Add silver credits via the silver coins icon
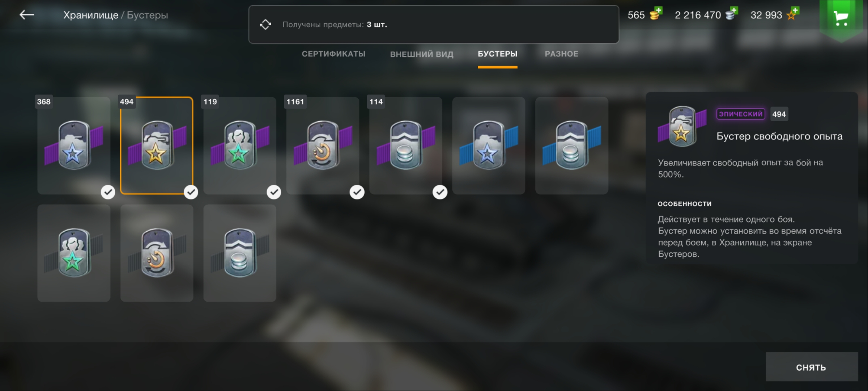868x391 pixels. [x=731, y=14]
